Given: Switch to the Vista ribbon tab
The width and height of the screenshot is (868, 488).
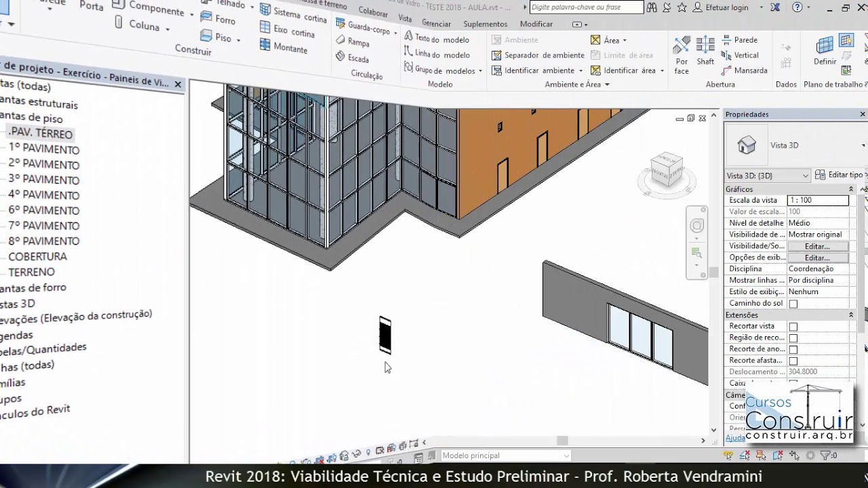Looking at the screenshot, I should point(405,18).
